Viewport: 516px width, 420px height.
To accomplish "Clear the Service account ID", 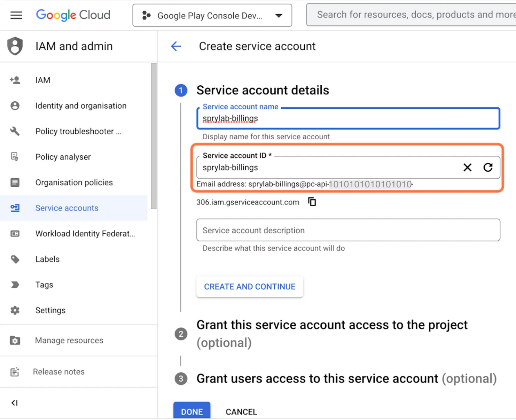I will 468,168.
